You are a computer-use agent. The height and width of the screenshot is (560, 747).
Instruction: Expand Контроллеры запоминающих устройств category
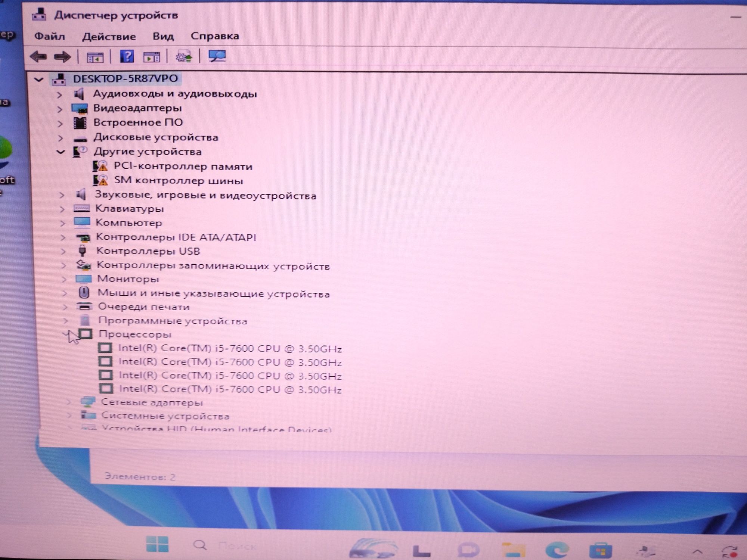[x=63, y=265]
